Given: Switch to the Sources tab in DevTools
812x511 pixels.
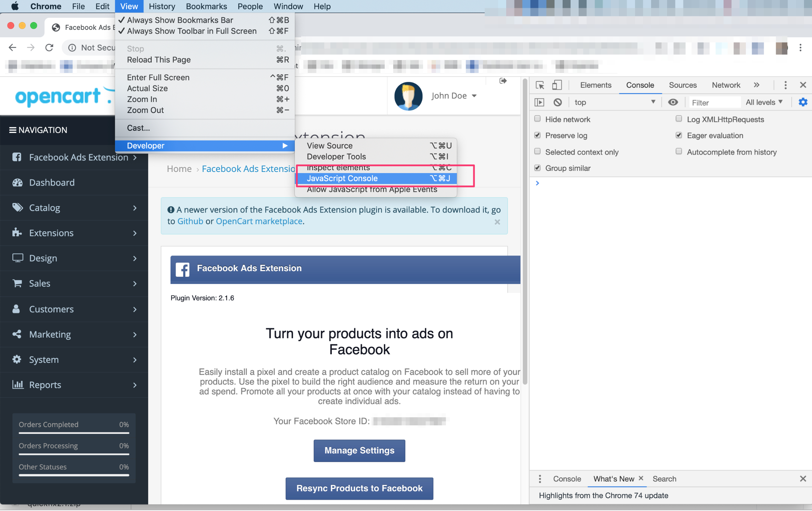Looking at the screenshot, I should coord(682,85).
